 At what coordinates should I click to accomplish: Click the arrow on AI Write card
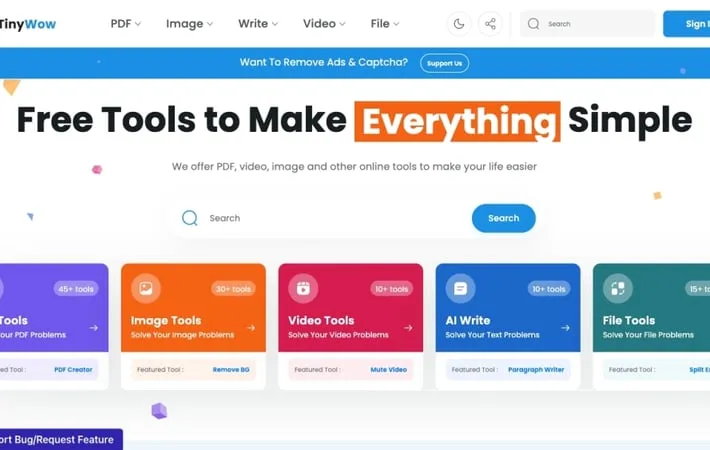tap(565, 327)
